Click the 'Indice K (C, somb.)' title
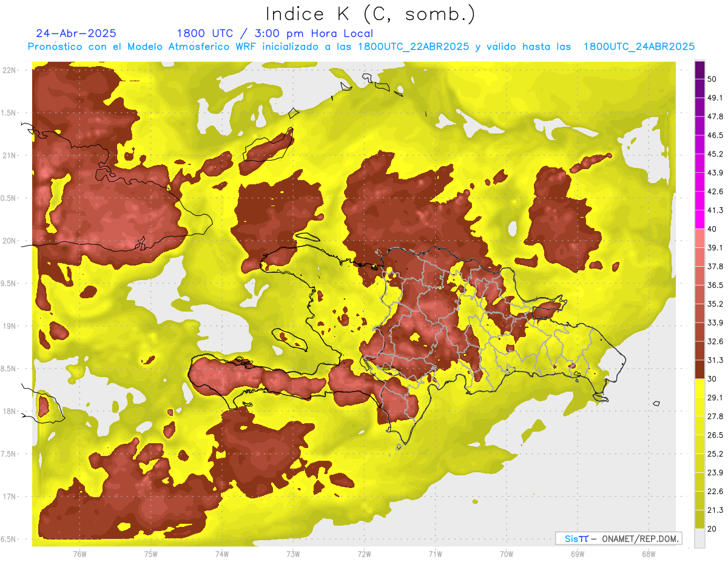Viewport: 728px width, 562px height. click(x=370, y=14)
